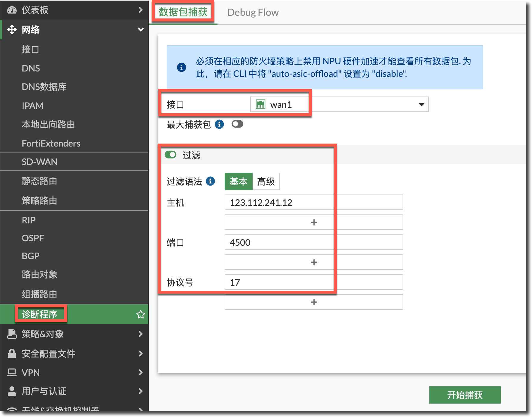Click the info icon beside 过滤语法

tap(210, 181)
